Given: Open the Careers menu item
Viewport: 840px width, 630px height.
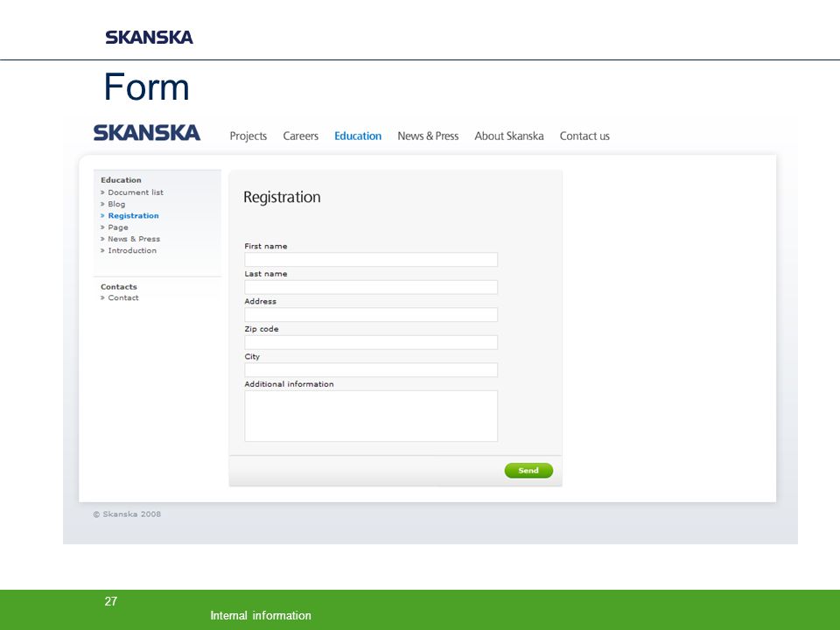Looking at the screenshot, I should pyautogui.click(x=300, y=136).
